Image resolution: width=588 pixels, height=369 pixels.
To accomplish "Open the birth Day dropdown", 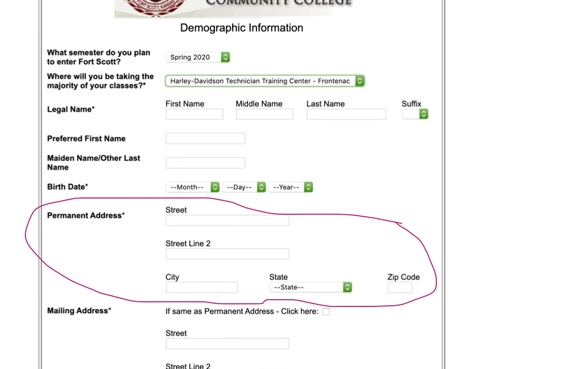I will pyautogui.click(x=244, y=187).
